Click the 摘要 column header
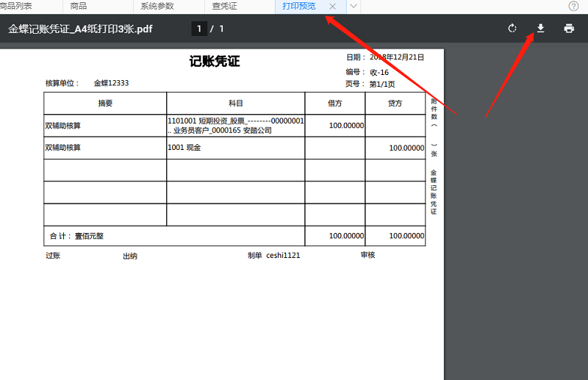This screenshot has height=380, width=588. coord(105,104)
